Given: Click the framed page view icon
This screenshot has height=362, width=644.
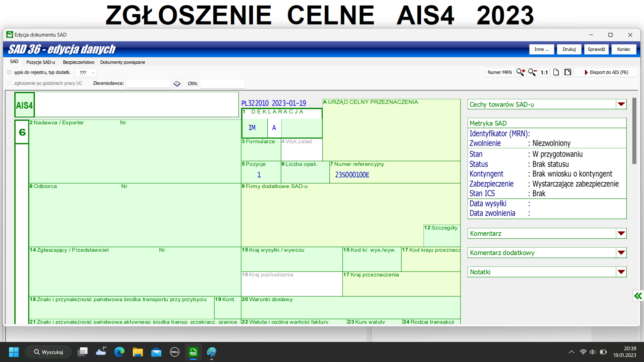Looking at the screenshot, I should point(568,72).
